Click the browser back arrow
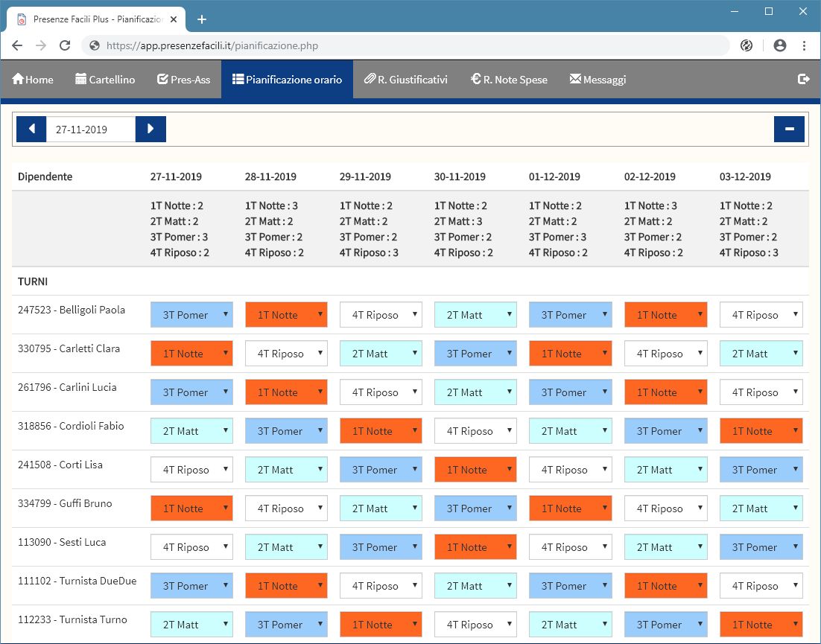The height and width of the screenshot is (644, 821). click(17, 45)
